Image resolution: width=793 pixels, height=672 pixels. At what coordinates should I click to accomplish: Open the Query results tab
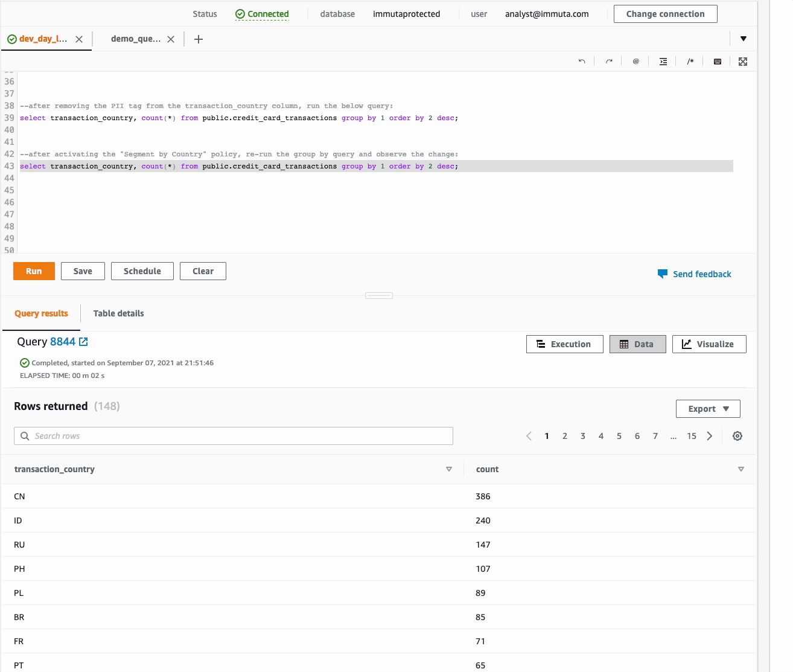pos(41,313)
